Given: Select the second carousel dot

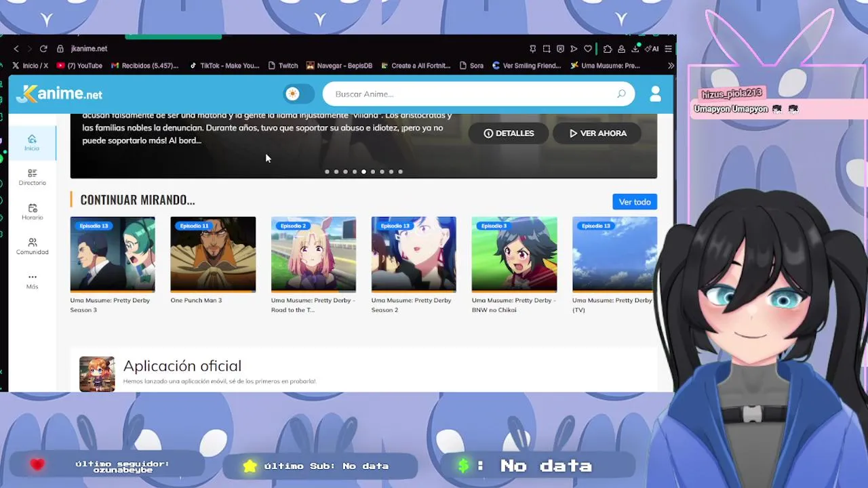Looking at the screenshot, I should click(x=336, y=172).
